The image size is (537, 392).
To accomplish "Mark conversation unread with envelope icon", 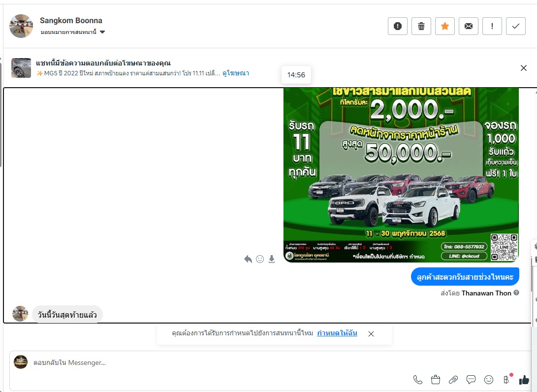I will click(x=469, y=26).
